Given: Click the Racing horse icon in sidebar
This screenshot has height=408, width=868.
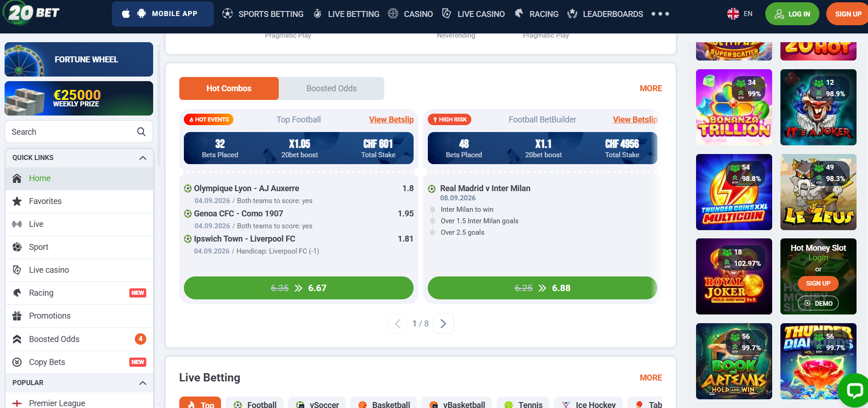Looking at the screenshot, I should 17,293.
